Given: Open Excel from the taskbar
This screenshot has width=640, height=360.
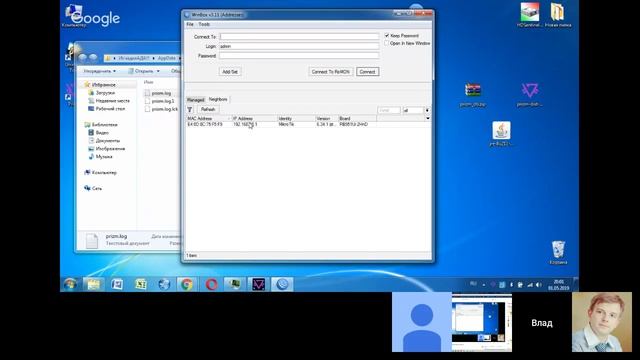Looking at the screenshot, I should pyautogui.click(x=140, y=284).
